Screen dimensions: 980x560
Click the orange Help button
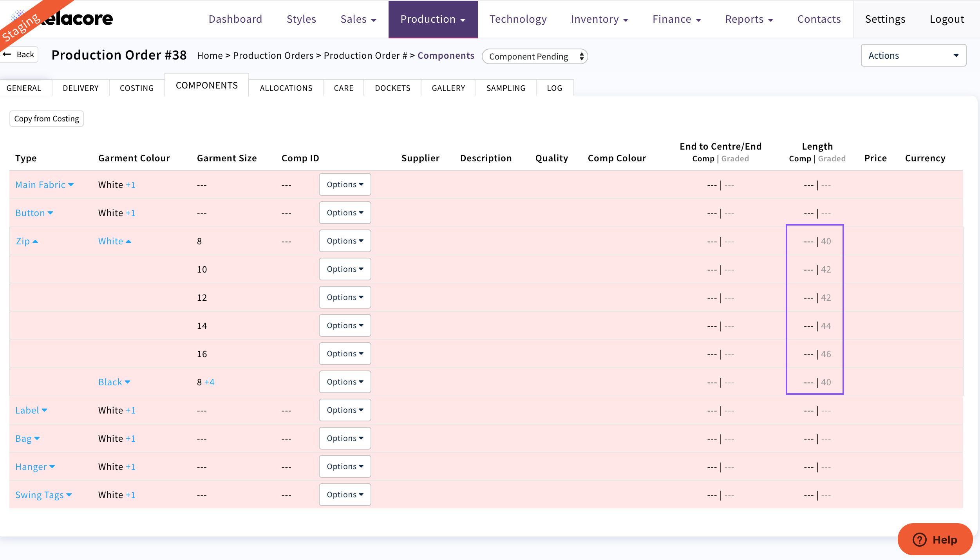(935, 539)
